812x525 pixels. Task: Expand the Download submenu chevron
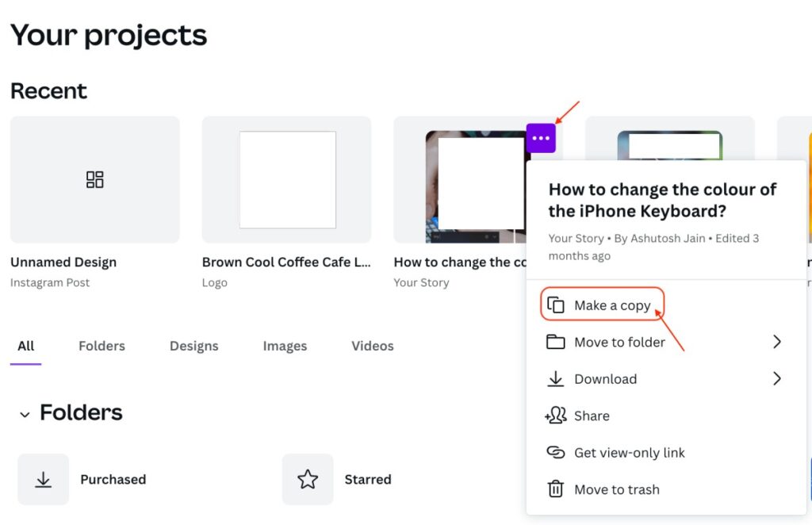776,378
